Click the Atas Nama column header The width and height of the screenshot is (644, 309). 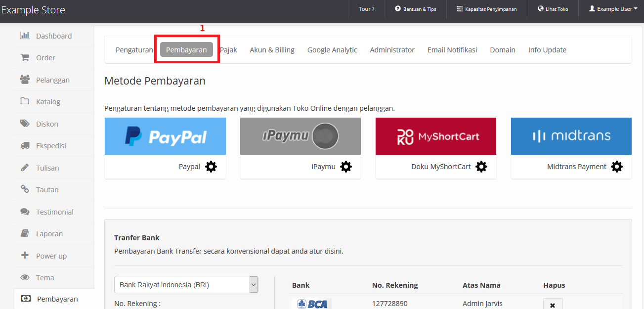pyautogui.click(x=481, y=285)
